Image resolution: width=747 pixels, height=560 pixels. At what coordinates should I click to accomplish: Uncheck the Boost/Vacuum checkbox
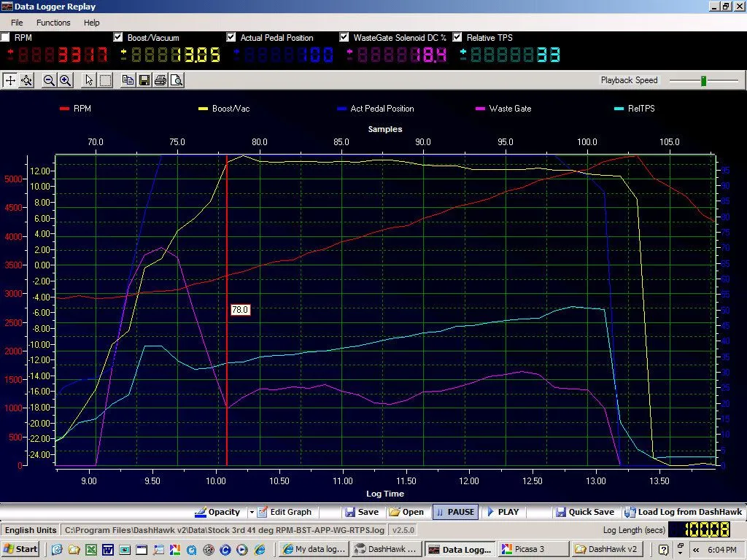coord(118,37)
